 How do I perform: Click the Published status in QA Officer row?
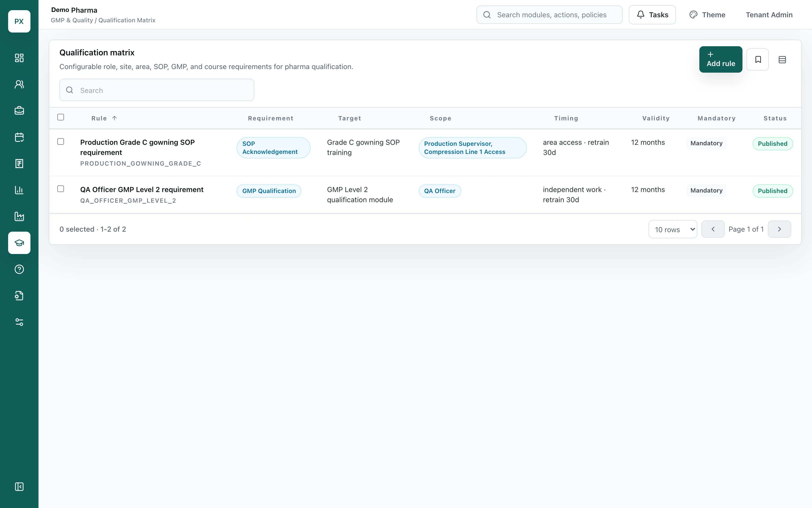[772, 191]
